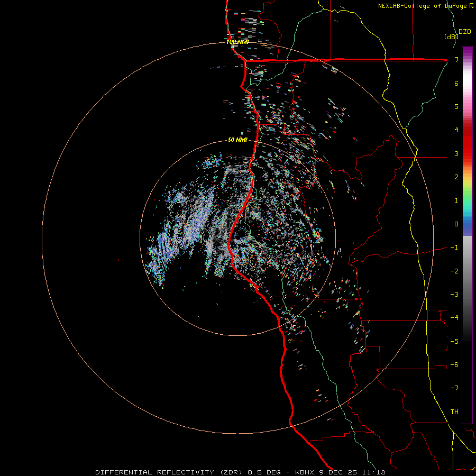Click the 1 value on the color scale
This screenshot has height=476, width=476.
click(456, 200)
